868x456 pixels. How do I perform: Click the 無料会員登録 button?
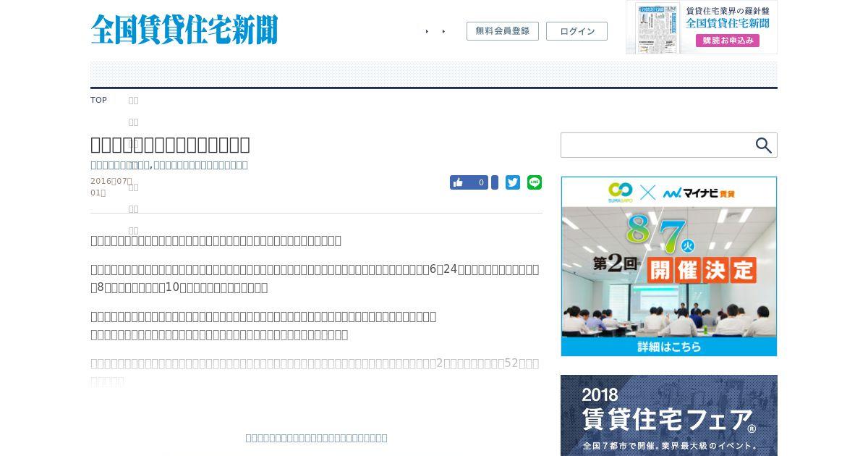point(503,31)
